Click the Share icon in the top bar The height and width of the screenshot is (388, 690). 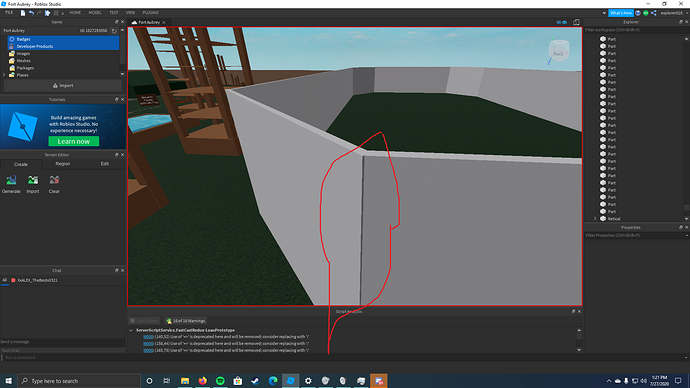click(x=653, y=13)
